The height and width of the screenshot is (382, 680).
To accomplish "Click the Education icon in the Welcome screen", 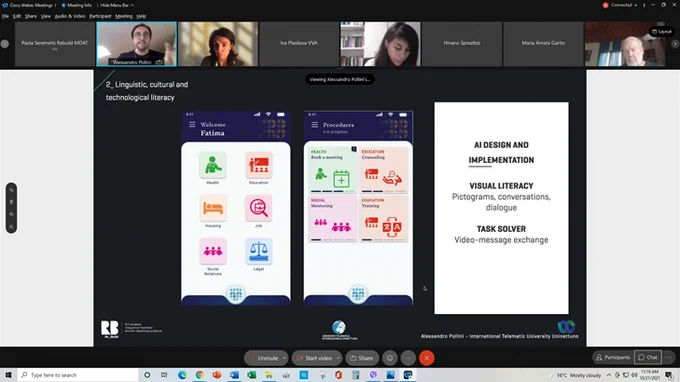I will (x=259, y=165).
